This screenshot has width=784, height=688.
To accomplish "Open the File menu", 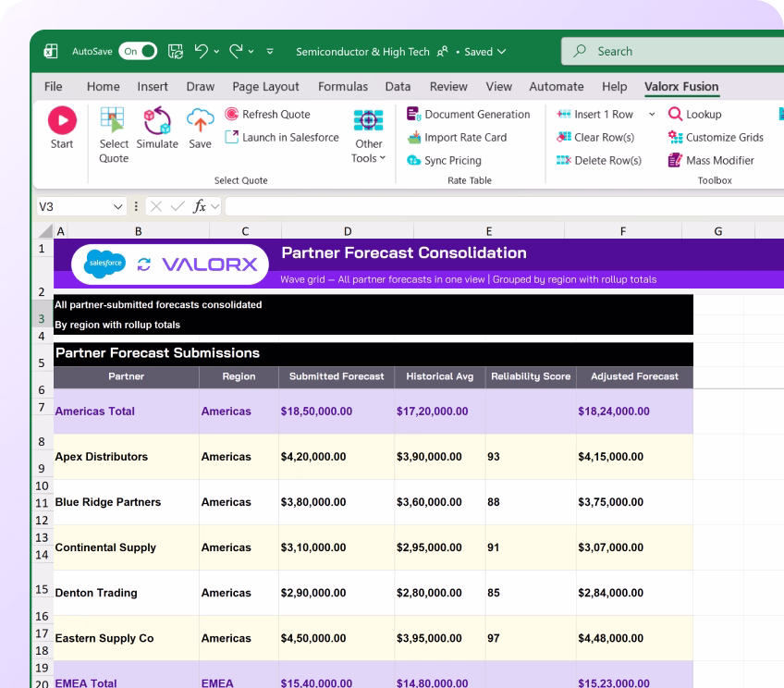I will [53, 87].
